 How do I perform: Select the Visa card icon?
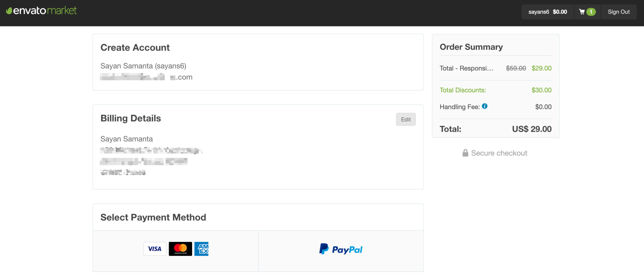tap(155, 249)
